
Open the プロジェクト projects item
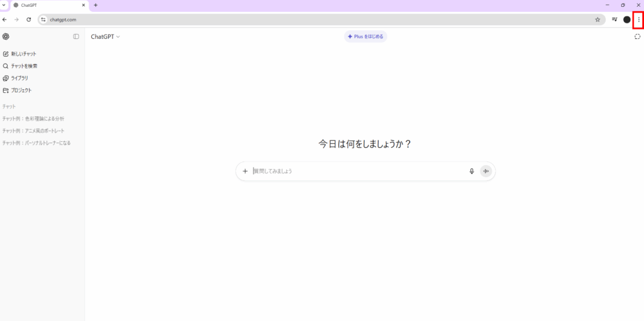point(21,90)
